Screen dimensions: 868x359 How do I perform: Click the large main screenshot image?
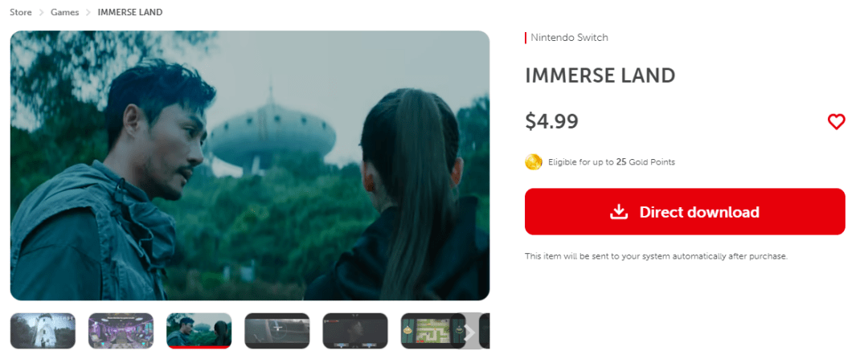pos(250,165)
